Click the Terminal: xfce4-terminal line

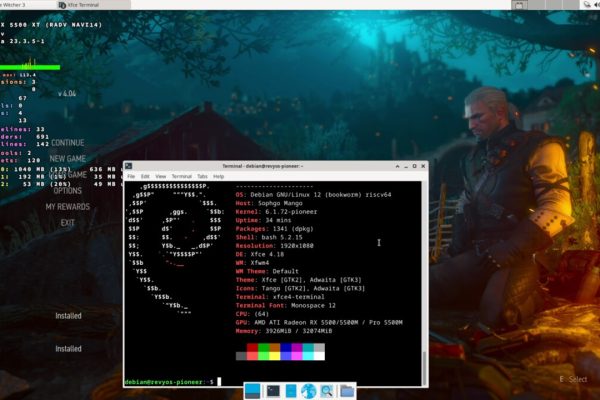[280, 297]
